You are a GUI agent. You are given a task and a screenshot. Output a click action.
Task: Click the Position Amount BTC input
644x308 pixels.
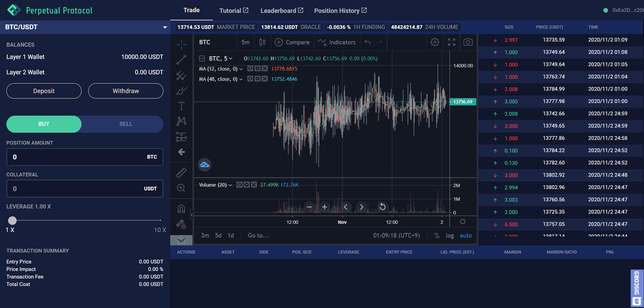[x=85, y=157]
